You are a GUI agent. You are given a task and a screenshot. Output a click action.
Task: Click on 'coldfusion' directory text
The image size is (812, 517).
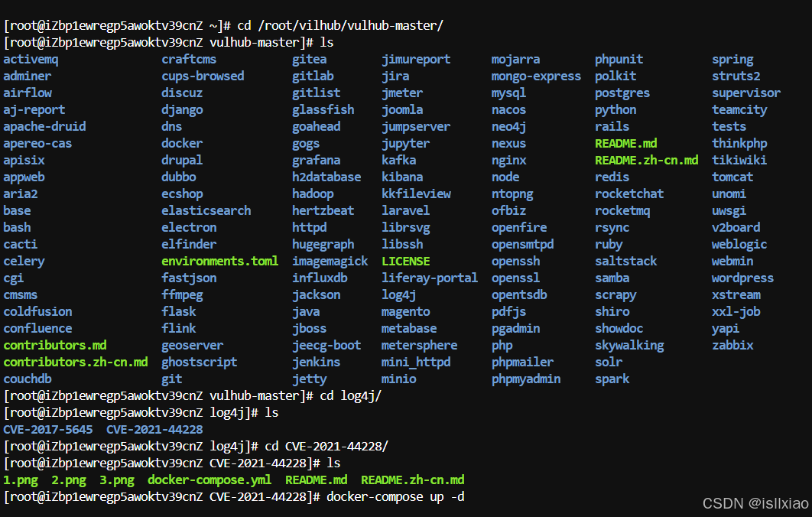tap(37, 312)
